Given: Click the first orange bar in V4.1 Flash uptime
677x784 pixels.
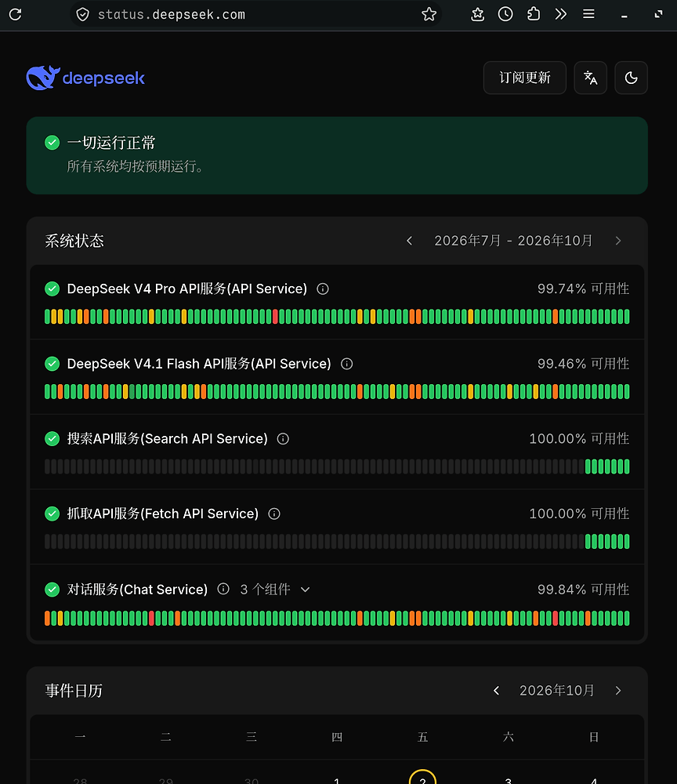Looking at the screenshot, I should pyautogui.click(x=60, y=391).
